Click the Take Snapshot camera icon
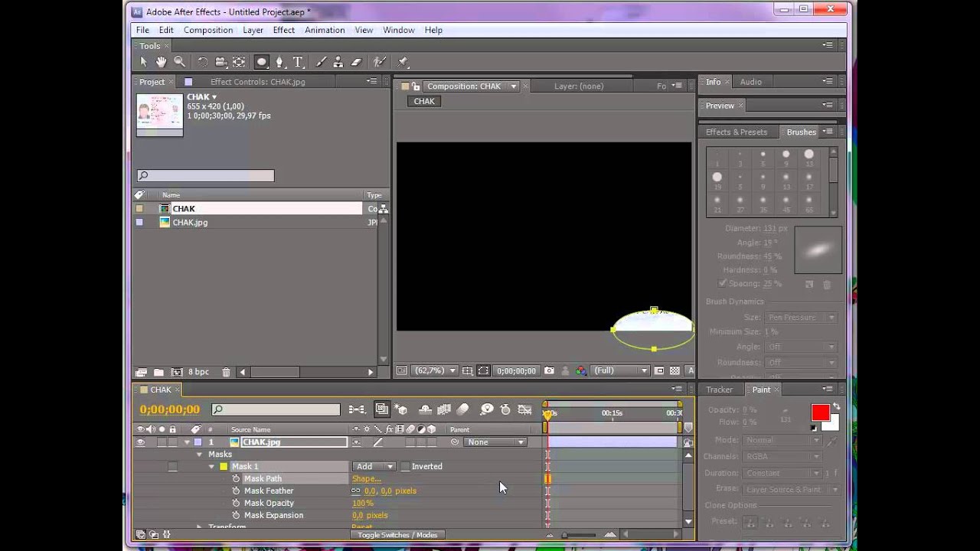 pos(549,371)
